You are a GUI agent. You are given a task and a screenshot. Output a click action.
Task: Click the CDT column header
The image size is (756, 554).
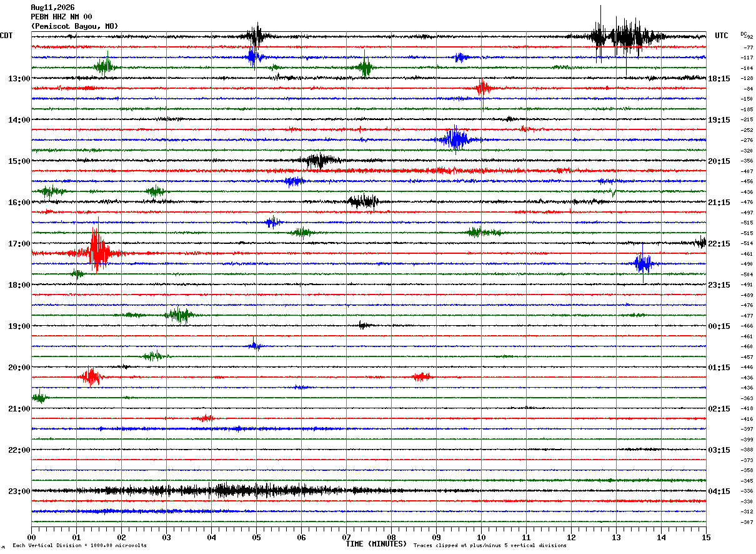click(x=6, y=36)
